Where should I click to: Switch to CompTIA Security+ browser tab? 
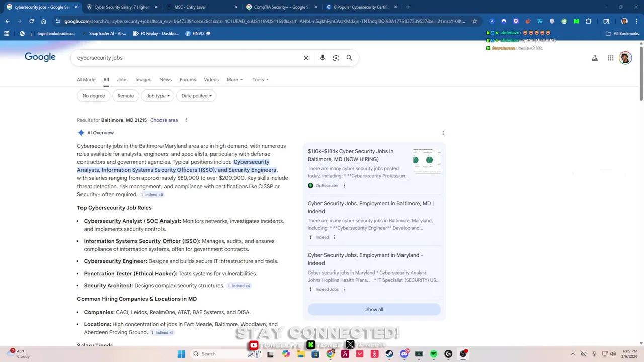[282, 7]
